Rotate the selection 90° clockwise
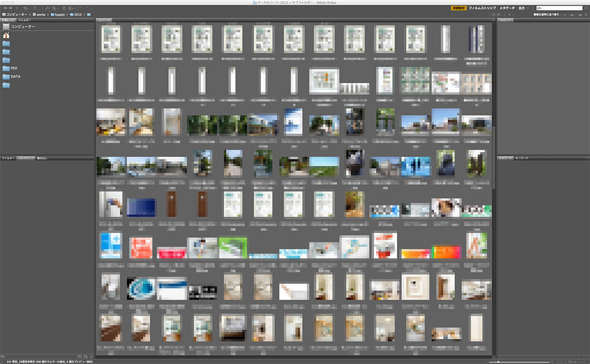 coord(87,8)
